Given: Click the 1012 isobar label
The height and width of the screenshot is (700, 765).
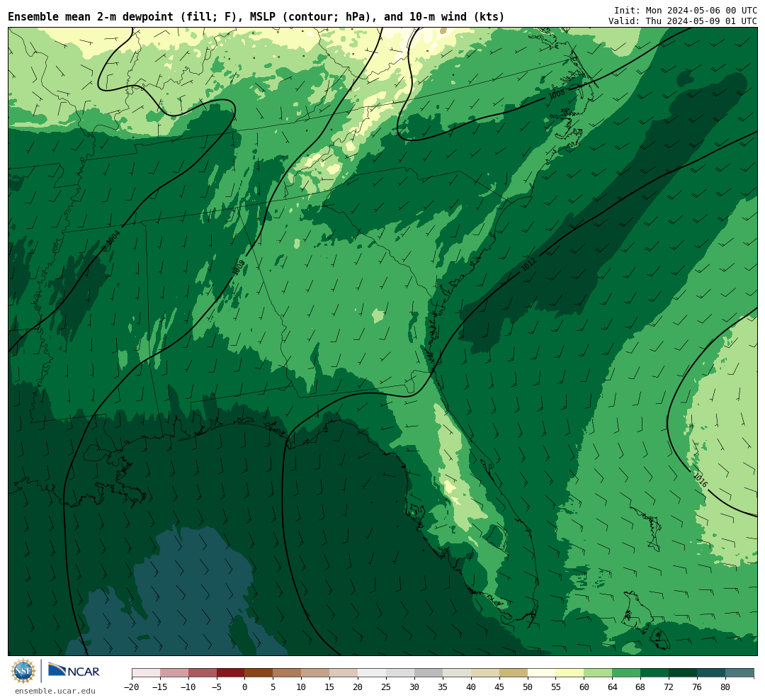Looking at the screenshot, I should pyautogui.click(x=529, y=264).
